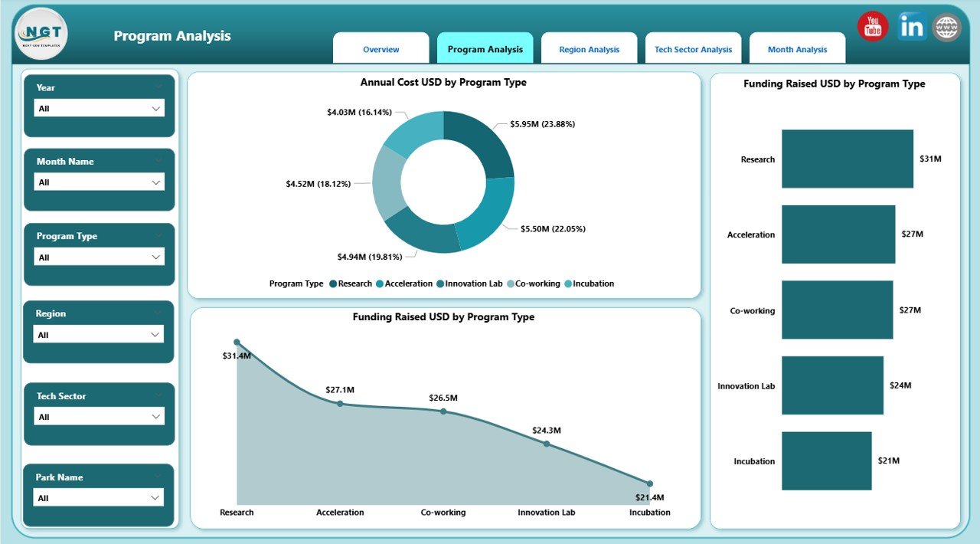Open the Park Name dropdown
Screen dimensions: 980x544
100,498
